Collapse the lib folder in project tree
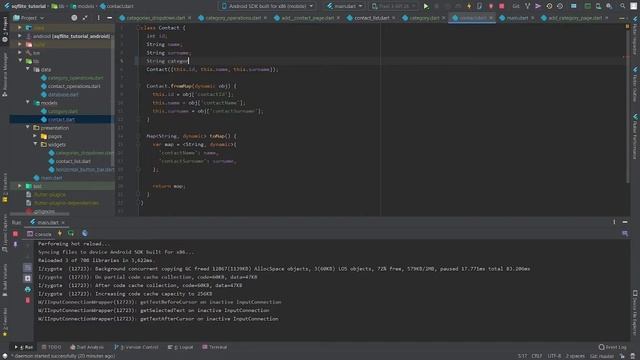The width and height of the screenshot is (640, 360). point(20,61)
